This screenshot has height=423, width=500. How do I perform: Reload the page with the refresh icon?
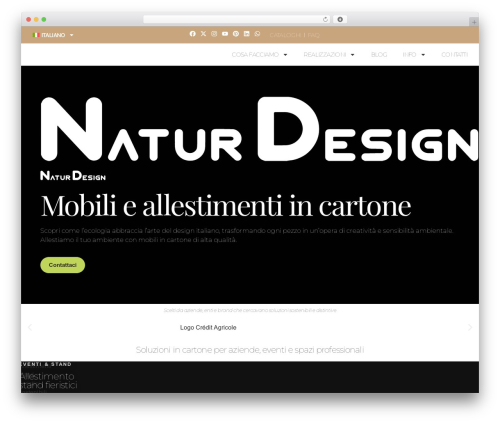pos(325,19)
